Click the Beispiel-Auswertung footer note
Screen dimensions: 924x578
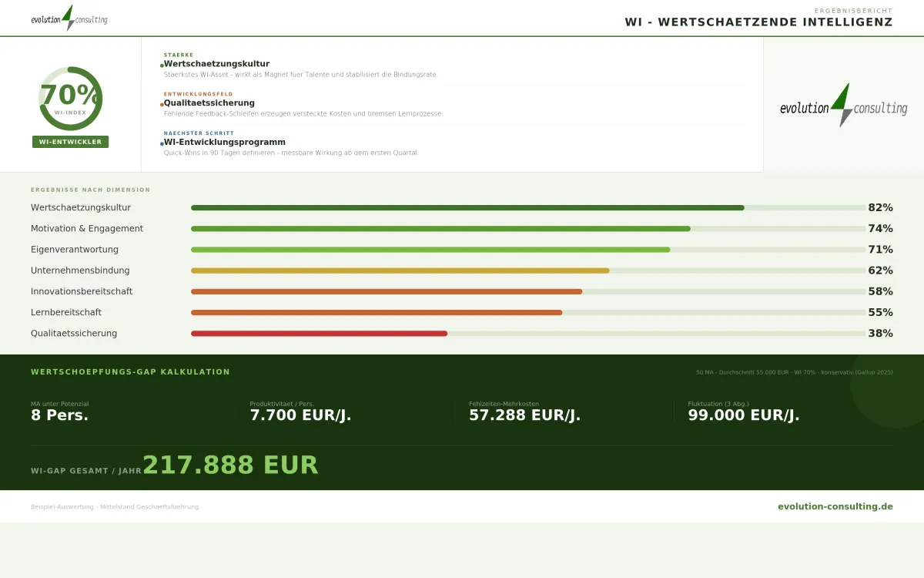[115, 507]
